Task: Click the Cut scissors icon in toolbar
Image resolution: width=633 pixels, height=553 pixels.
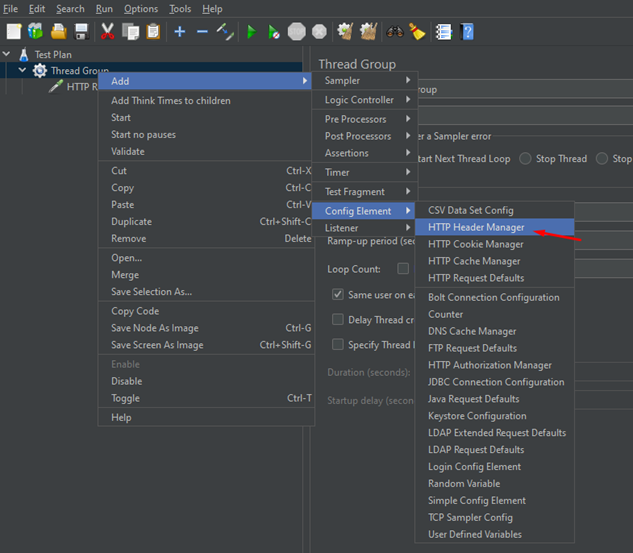Action: tap(109, 32)
